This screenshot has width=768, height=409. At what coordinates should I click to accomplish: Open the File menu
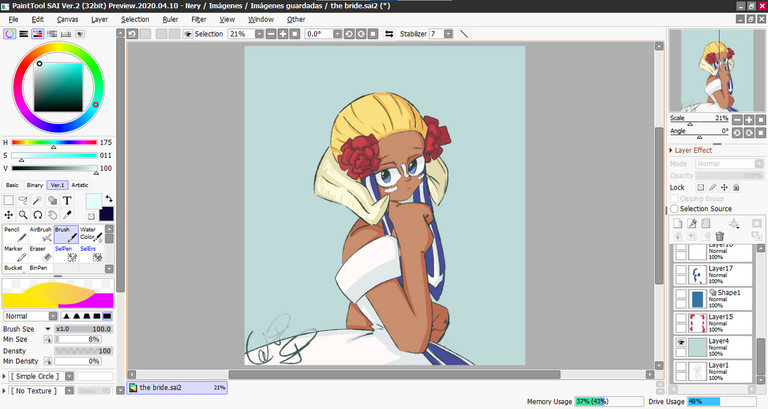[13, 19]
